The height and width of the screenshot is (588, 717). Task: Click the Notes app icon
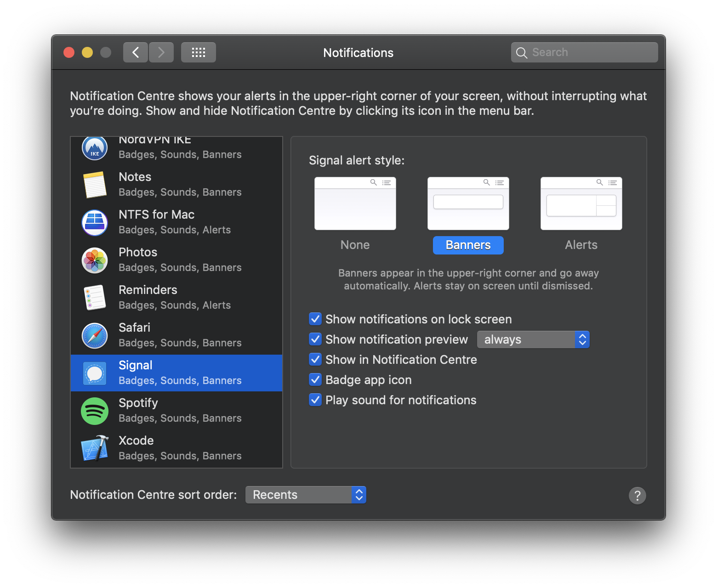95,185
